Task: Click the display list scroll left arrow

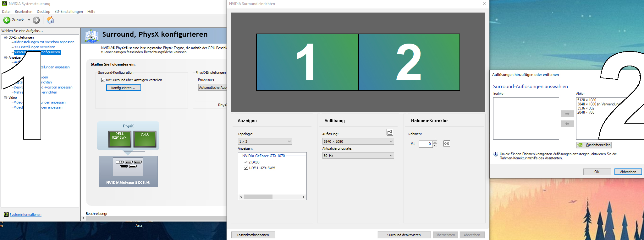Action: click(x=241, y=197)
